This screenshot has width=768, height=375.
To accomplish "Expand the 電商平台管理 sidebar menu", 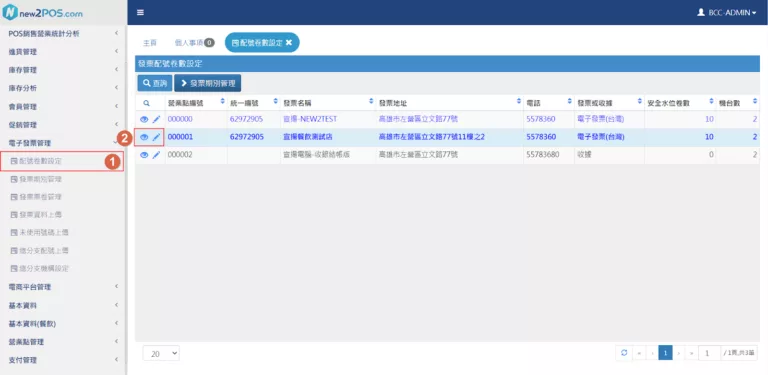I will pos(63,287).
